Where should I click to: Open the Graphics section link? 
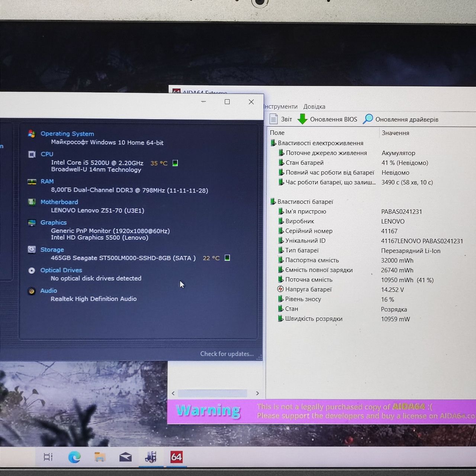[x=54, y=222]
